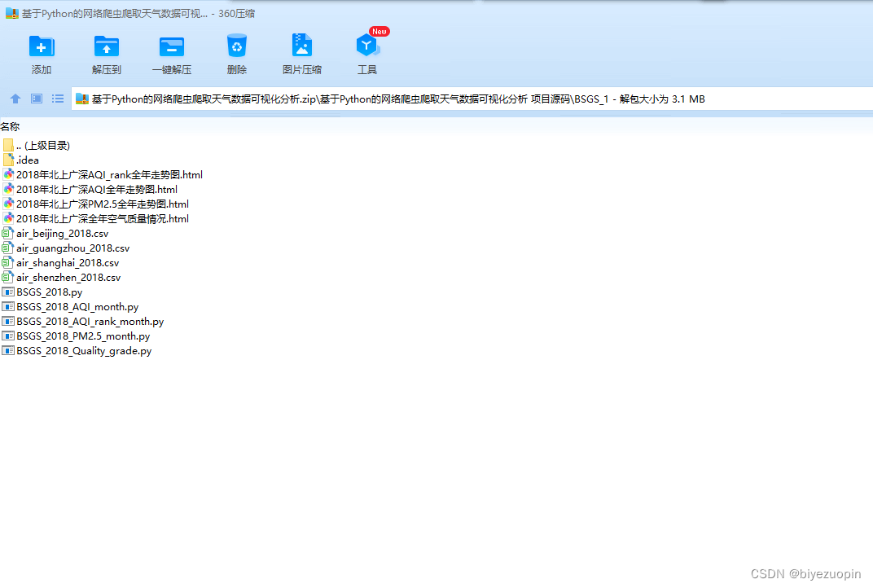Viewport: 873px width, 588px height.
Task: Select 2018年北上广深全年空气质量情况.html file name
Action: pos(103,219)
